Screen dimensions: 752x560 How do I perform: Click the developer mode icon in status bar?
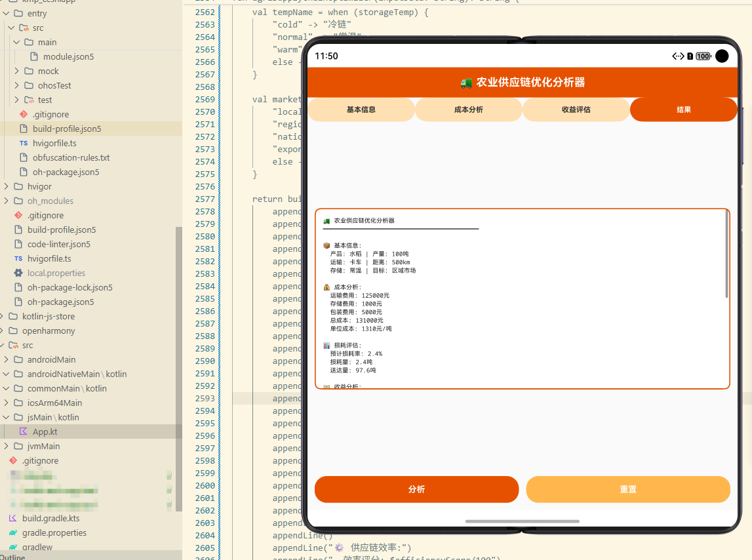(x=678, y=56)
